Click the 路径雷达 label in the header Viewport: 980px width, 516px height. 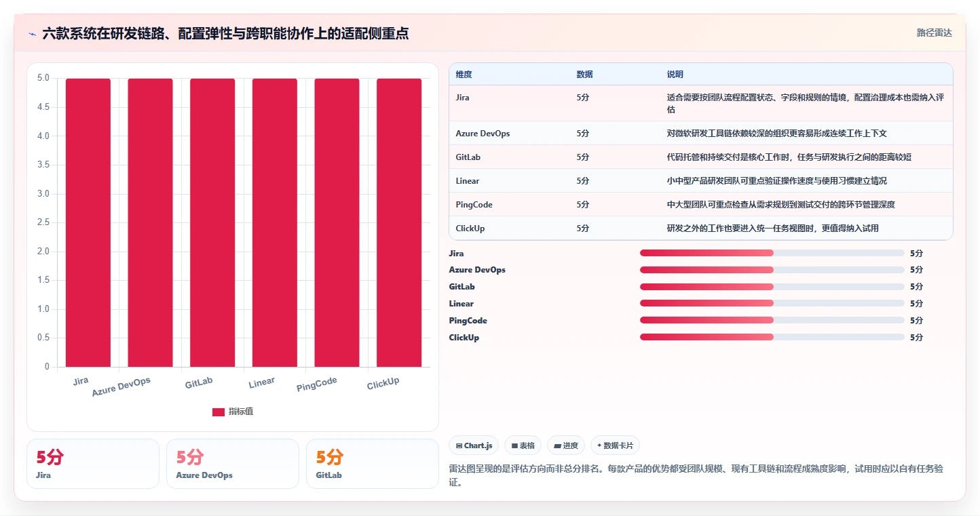(935, 33)
